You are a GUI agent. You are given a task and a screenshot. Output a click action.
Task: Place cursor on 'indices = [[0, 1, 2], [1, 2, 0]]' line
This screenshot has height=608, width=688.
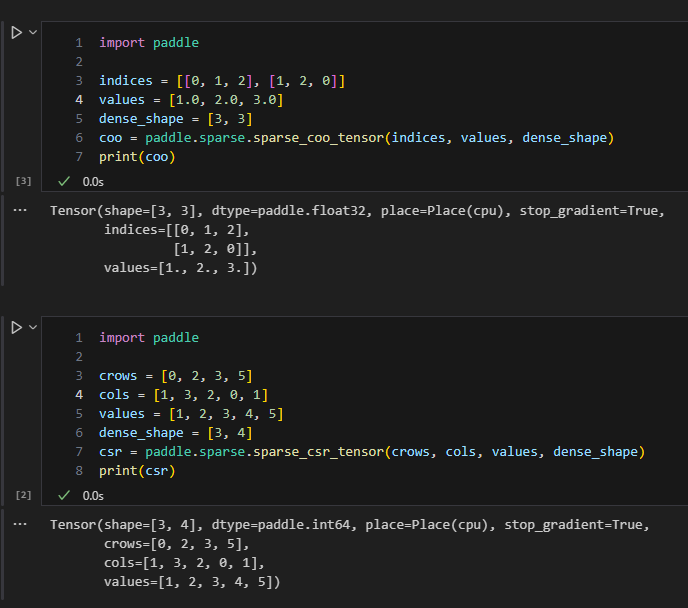222,81
